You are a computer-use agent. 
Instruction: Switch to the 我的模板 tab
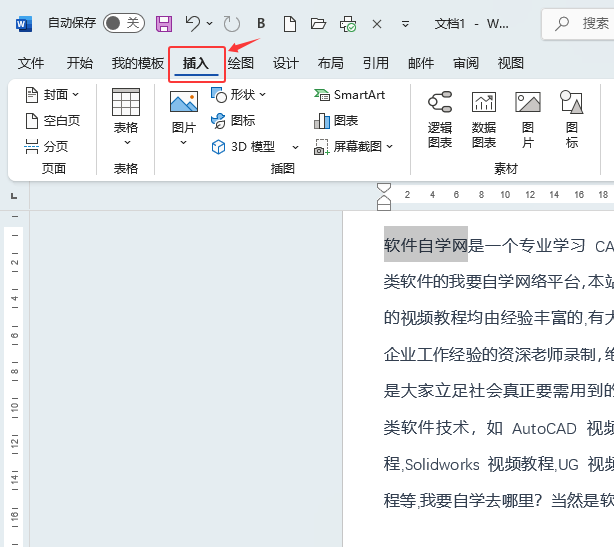pos(137,63)
